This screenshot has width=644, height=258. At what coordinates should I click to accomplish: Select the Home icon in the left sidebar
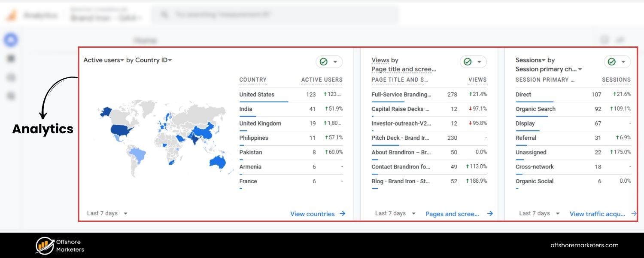[x=10, y=40]
